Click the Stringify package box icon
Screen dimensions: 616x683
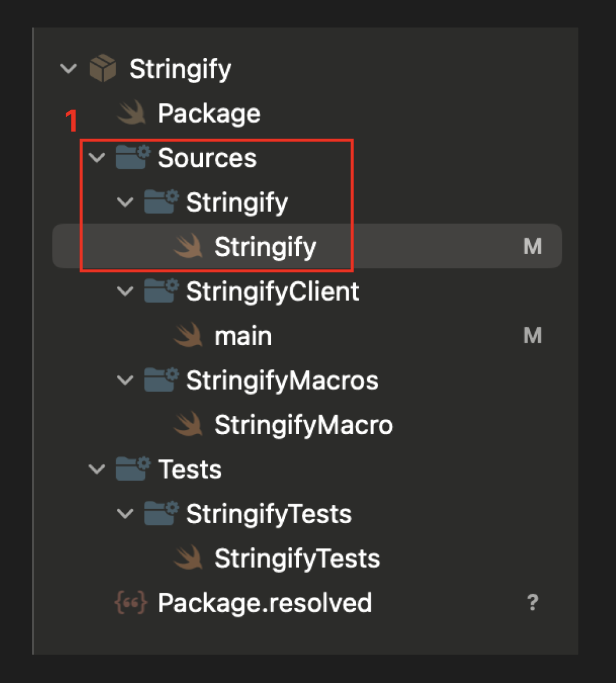coord(102,69)
